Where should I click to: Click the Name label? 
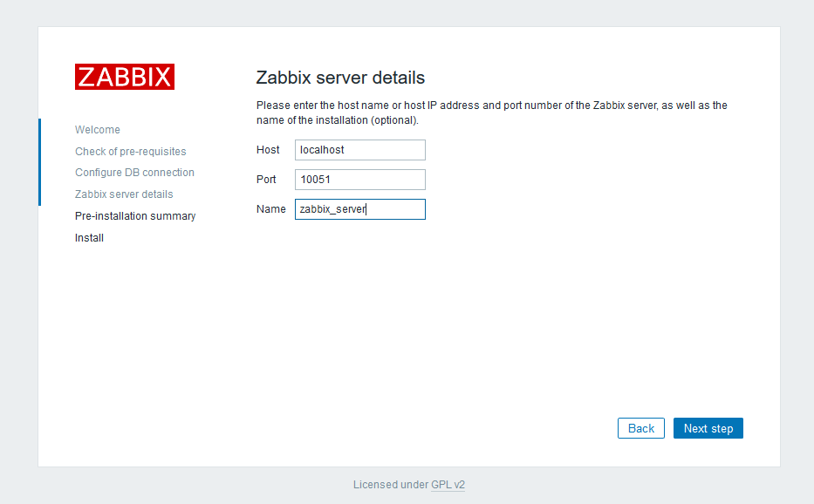271,209
